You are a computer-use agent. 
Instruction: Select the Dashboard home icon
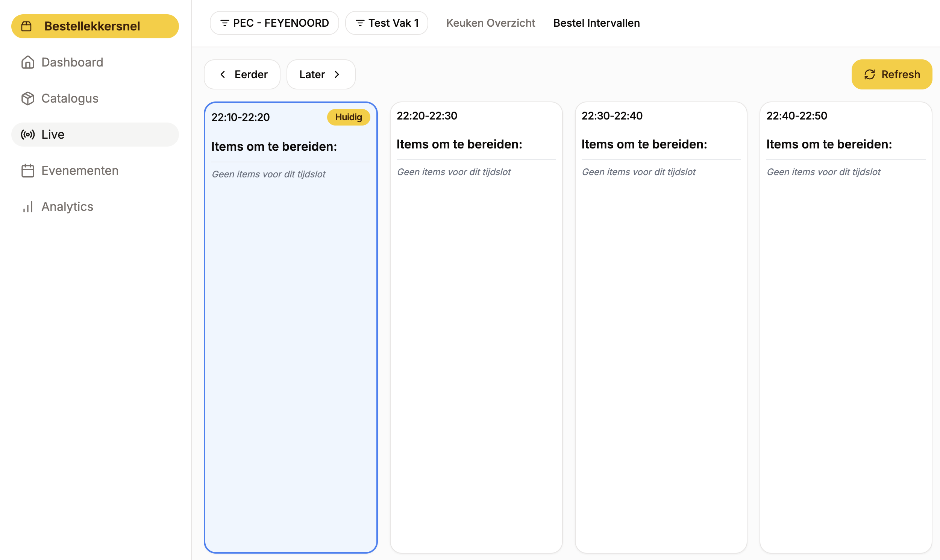point(27,62)
